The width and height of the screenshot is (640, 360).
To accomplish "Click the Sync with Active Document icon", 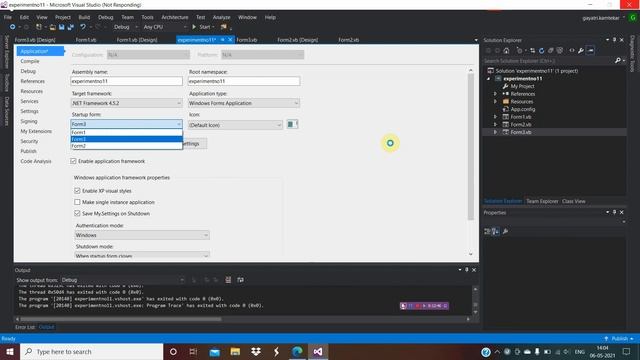I will coord(532,51).
